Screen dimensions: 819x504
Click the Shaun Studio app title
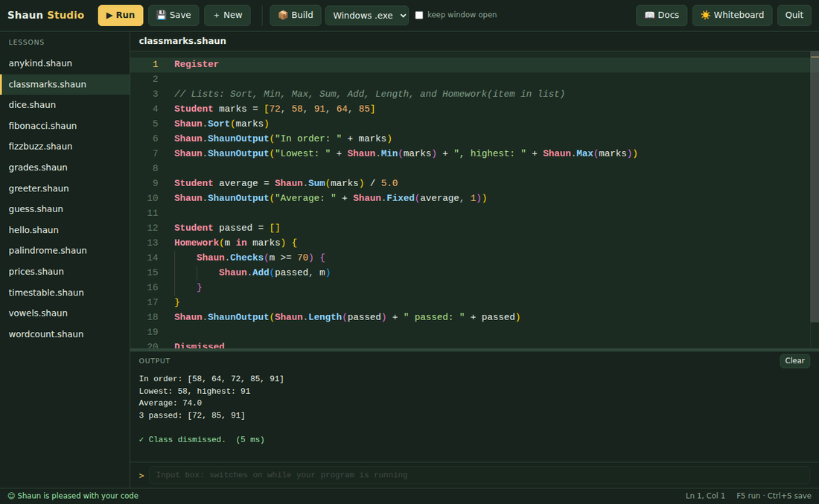[46, 15]
